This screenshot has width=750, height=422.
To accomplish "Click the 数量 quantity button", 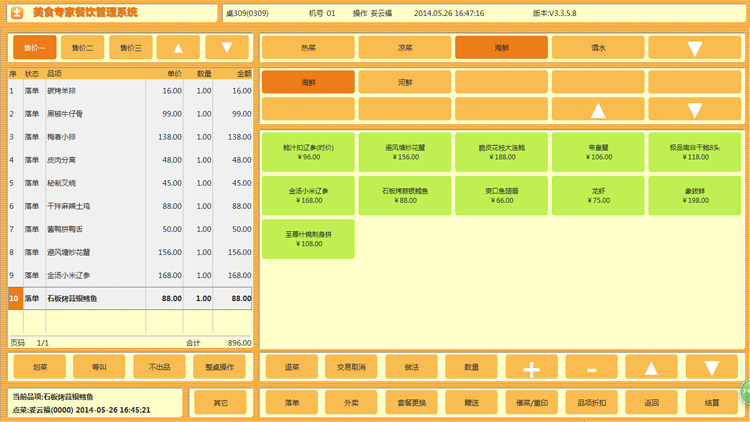I will point(471,367).
